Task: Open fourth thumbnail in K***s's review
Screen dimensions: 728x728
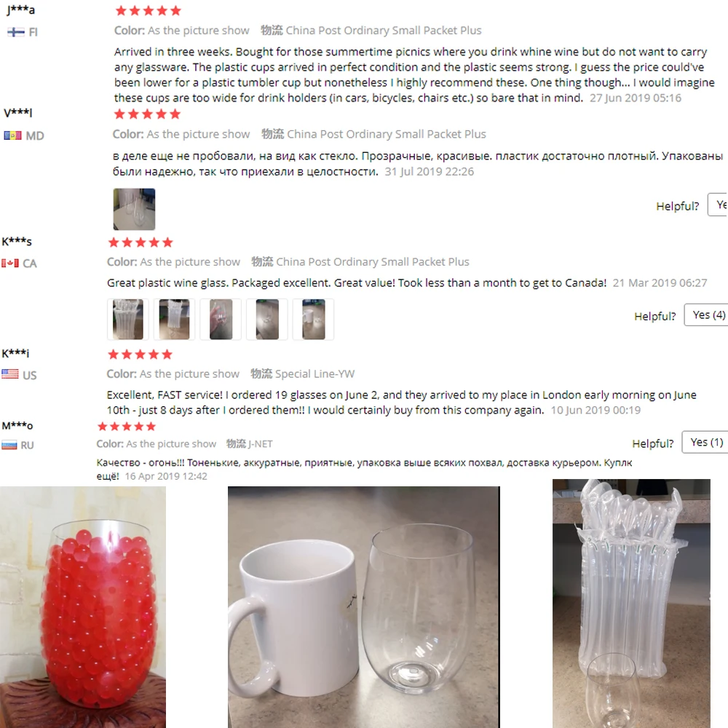Action: tap(267, 319)
